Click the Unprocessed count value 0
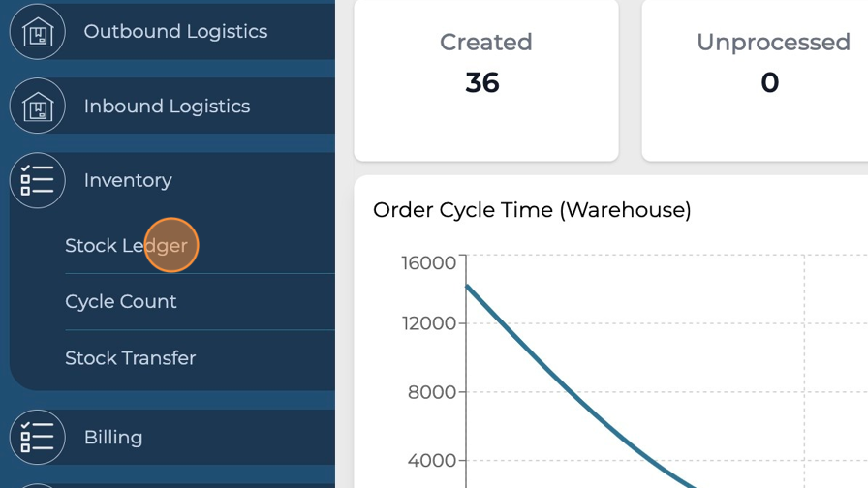 point(770,83)
